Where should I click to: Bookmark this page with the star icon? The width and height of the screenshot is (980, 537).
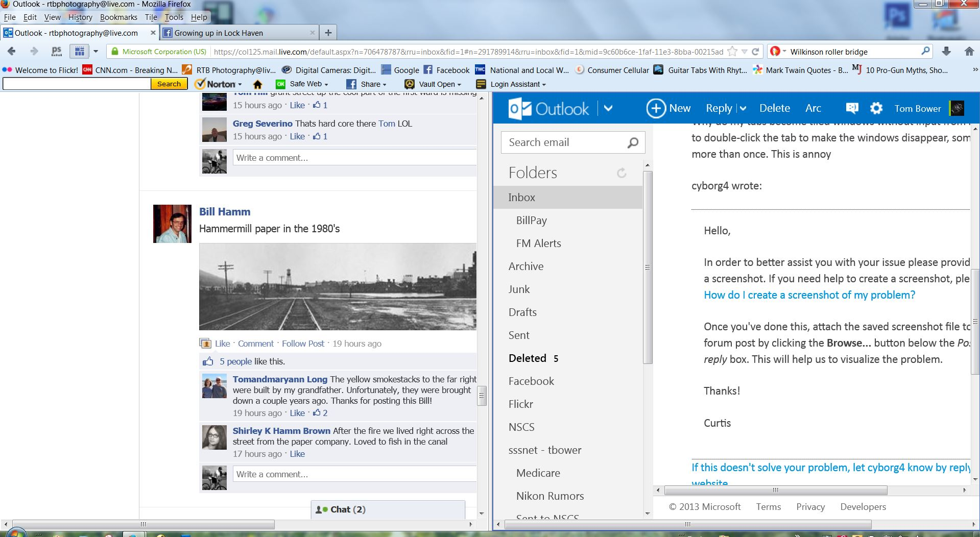click(732, 52)
